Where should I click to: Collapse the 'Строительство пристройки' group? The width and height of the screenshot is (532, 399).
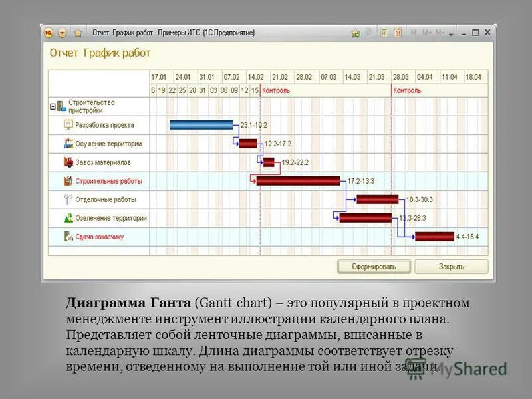click(53, 105)
